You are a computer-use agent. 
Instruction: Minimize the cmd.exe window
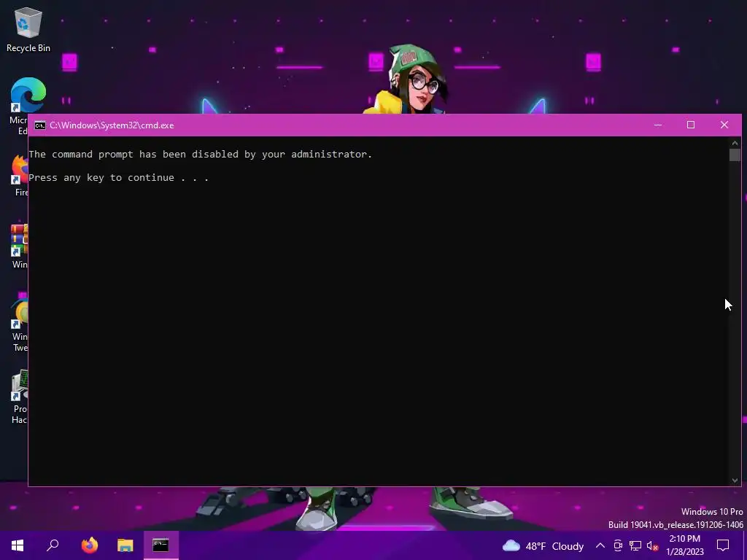click(658, 125)
